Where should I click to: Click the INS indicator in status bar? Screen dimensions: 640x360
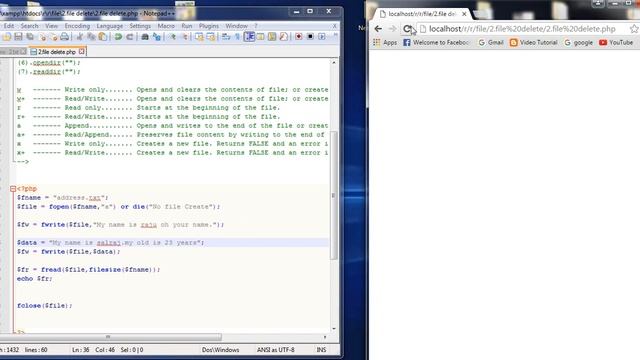(x=321, y=350)
